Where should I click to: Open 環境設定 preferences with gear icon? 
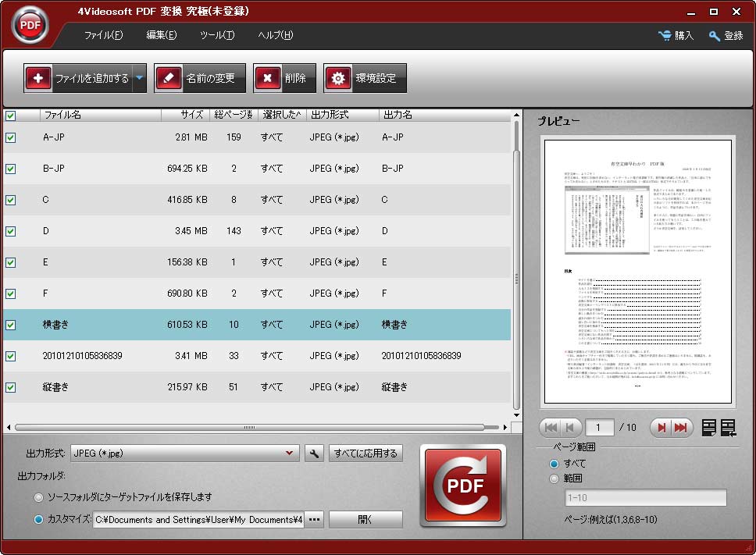pyautogui.click(x=365, y=78)
